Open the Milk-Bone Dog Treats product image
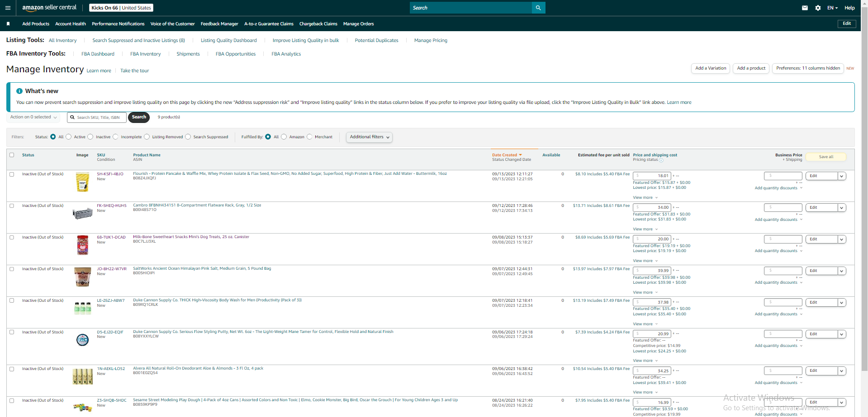Viewport: 868px width, 417px height. (82, 245)
